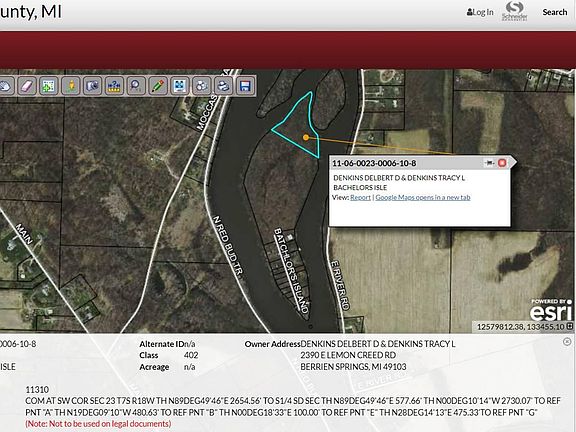
Task: Pick the green pencil drawing tool
Action: 158,86
